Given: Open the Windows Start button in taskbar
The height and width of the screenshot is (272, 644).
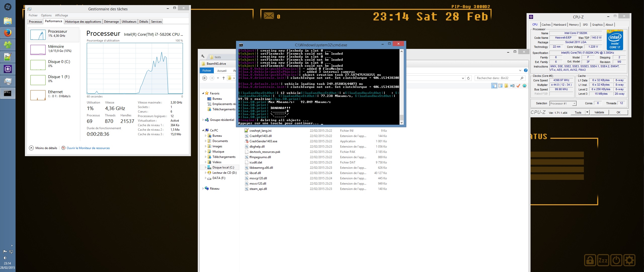Looking at the screenshot, I should [x=8, y=7].
